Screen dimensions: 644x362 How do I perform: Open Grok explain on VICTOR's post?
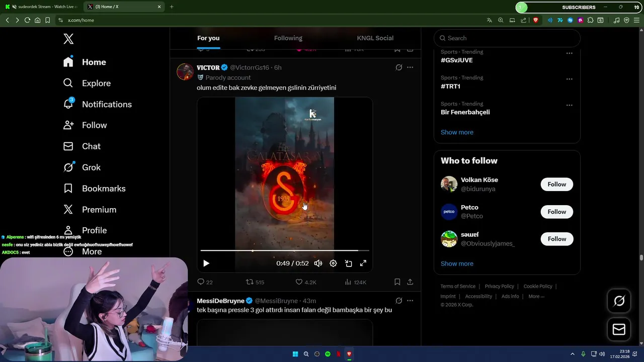(399, 67)
